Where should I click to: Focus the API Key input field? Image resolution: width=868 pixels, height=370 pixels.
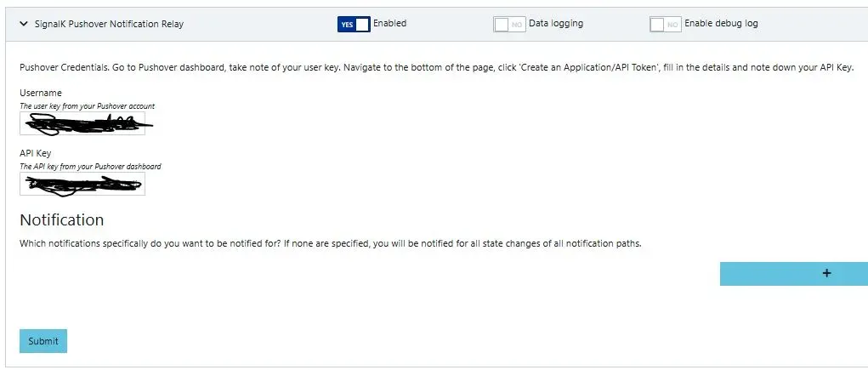(x=82, y=184)
